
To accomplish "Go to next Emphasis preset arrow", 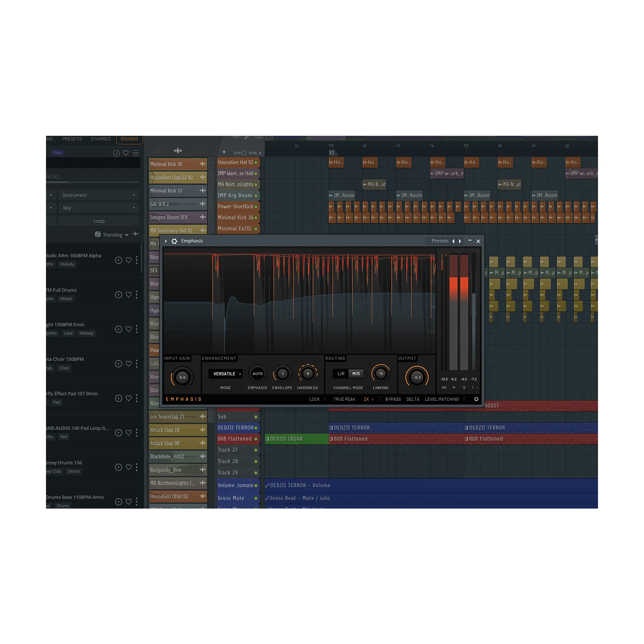I will coord(460,241).
